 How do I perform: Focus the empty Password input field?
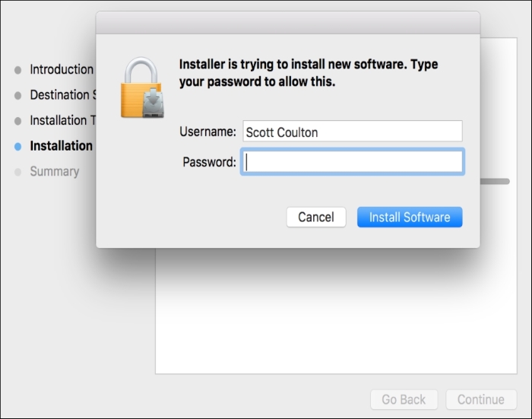coord(352,161)
